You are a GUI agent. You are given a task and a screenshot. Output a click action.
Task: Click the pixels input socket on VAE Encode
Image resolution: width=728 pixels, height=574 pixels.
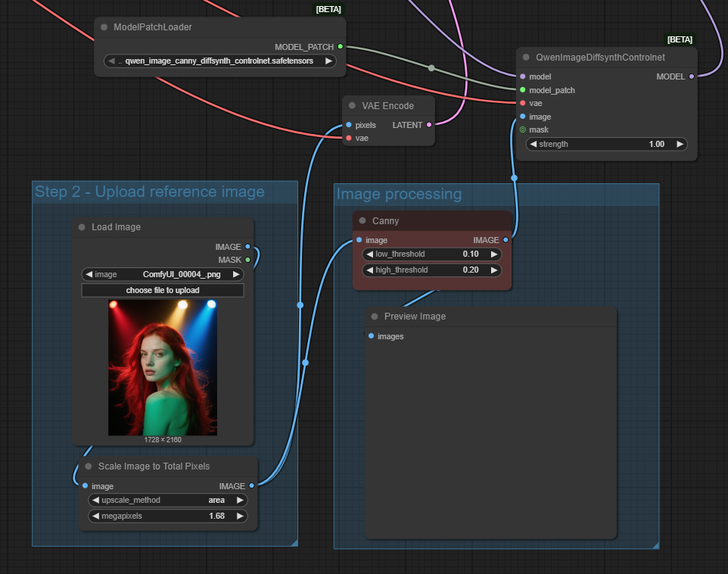click(x=349, y=124)
